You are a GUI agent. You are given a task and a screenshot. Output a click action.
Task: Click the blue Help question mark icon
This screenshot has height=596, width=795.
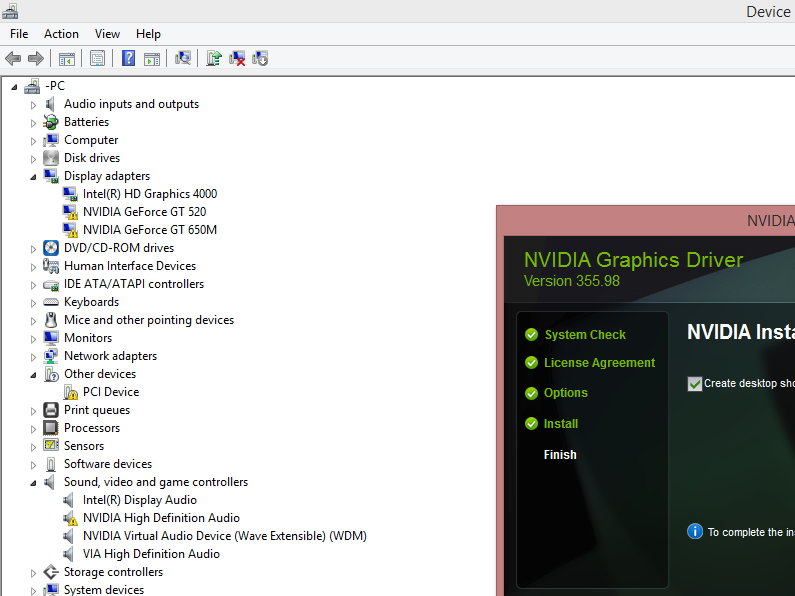coord(129,59)
